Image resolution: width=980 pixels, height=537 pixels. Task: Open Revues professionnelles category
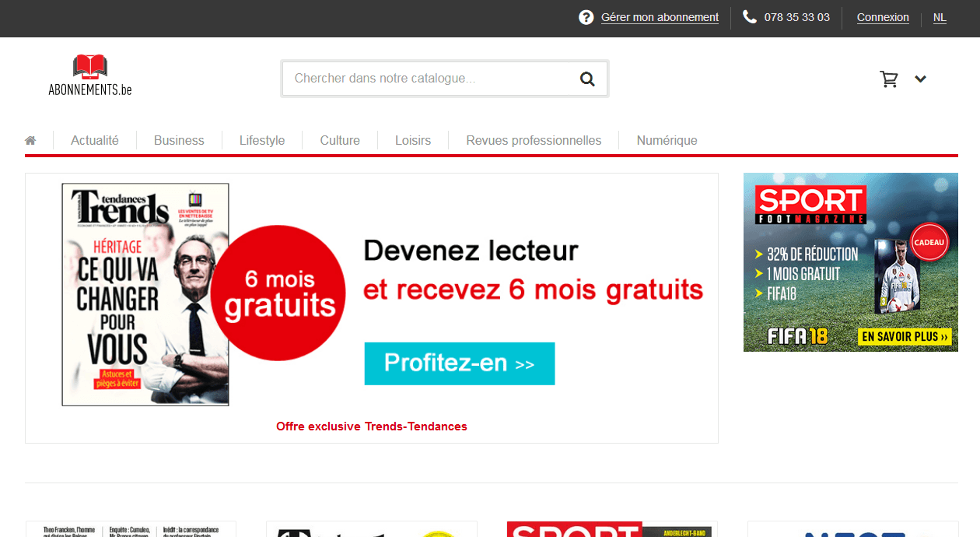pyautogui.click(x=534, y=141)
